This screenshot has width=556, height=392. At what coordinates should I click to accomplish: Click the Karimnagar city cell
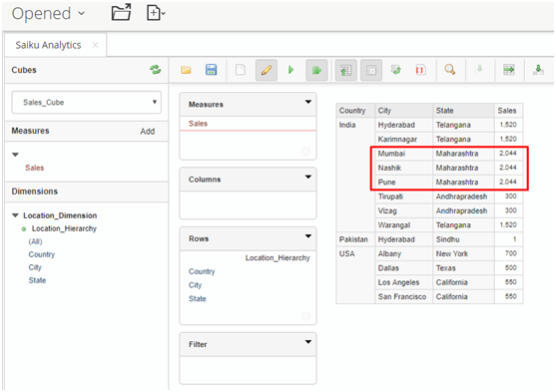click(403, 140)
